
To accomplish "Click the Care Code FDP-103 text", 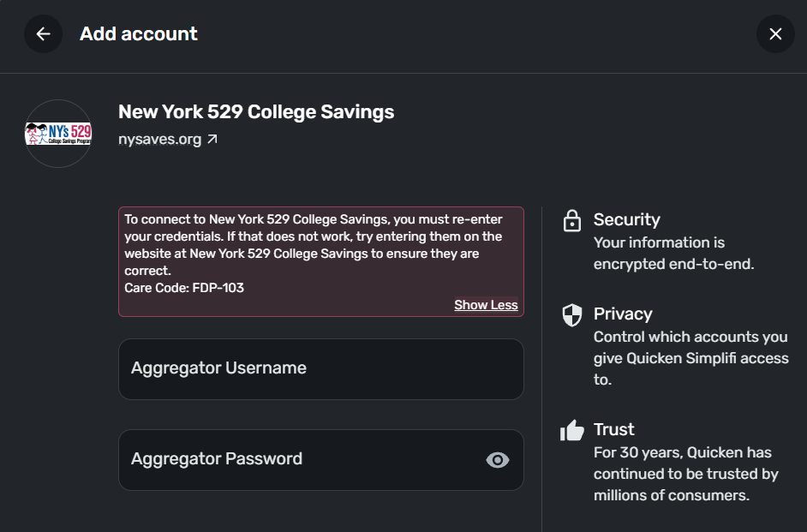I will click(x=184, y=288).
